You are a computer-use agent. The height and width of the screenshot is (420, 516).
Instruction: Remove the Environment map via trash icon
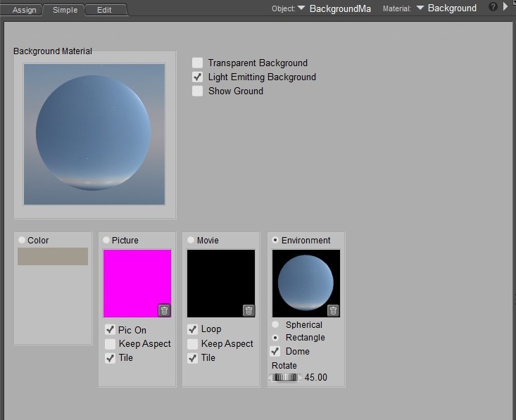[333, 310]
